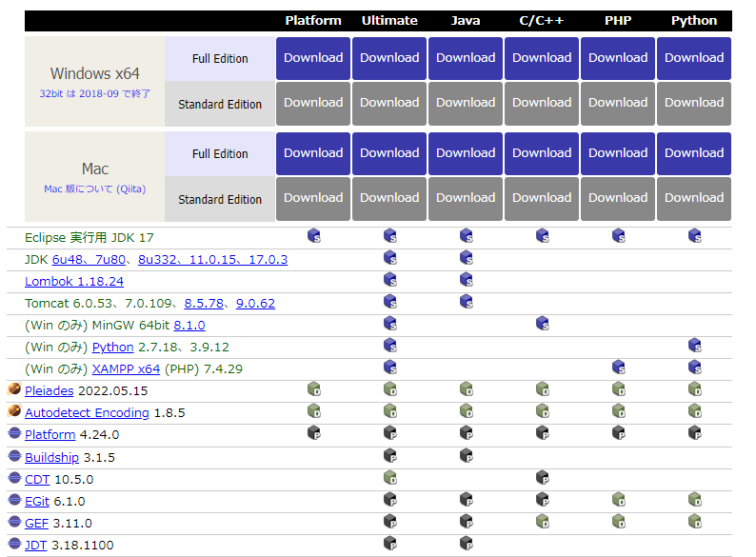Click the Eclipse icon beside GEF
The height and width of the screenshot is (557, 756).
[14, 522]
